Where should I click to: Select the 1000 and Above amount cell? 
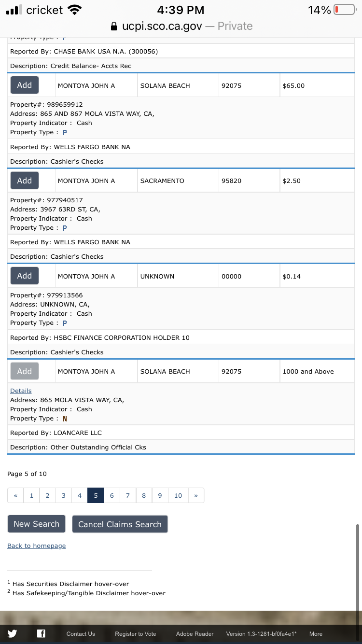[317, 371]
